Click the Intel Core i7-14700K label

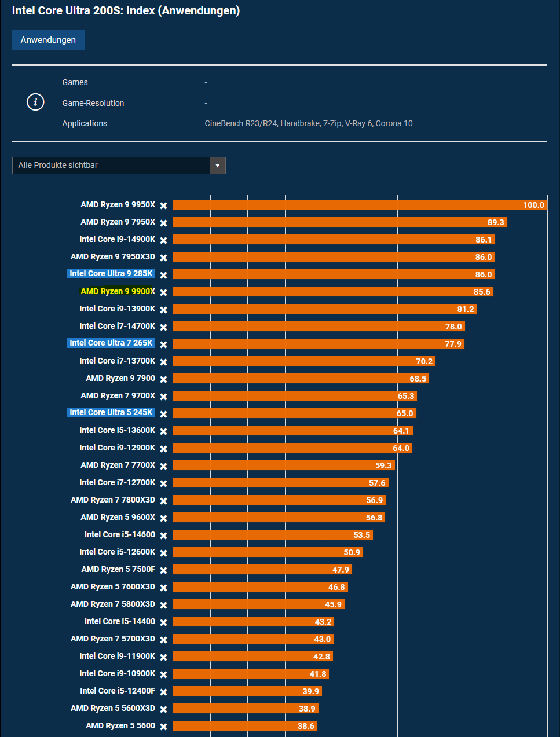[x=117, y=326]
